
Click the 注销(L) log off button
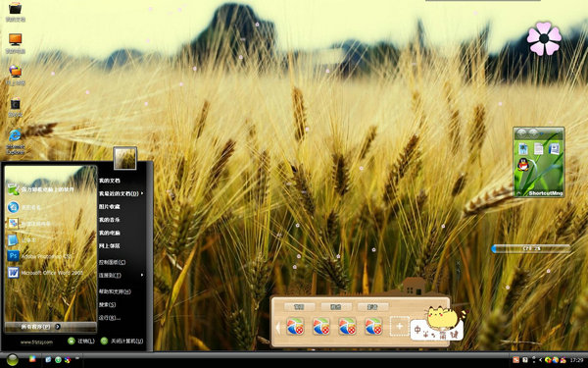(x=81, y=341)
